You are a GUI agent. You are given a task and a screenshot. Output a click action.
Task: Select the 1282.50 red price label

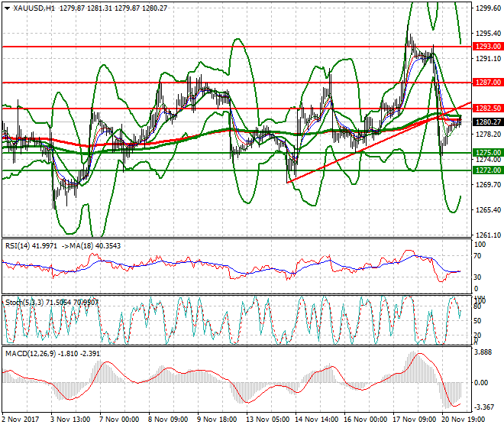[x=488, y=109]
